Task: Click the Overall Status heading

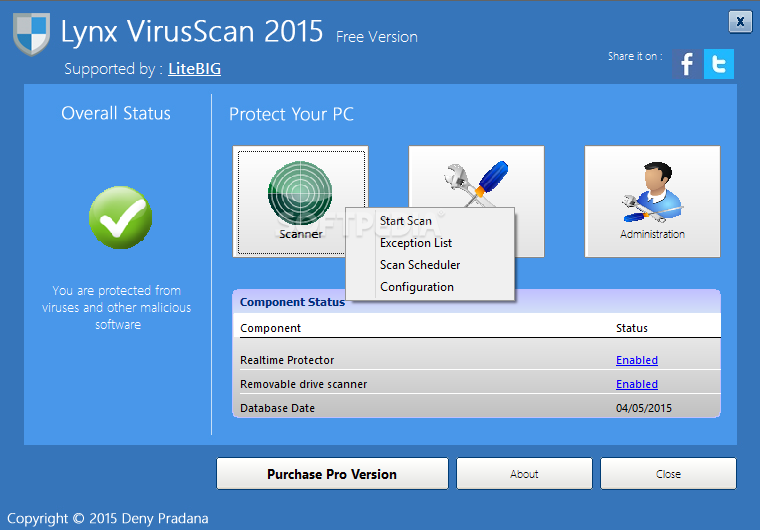Action: (116, 113)
